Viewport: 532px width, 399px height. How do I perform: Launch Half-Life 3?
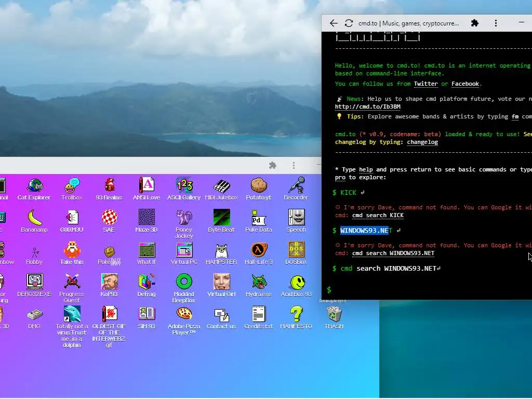259,254
